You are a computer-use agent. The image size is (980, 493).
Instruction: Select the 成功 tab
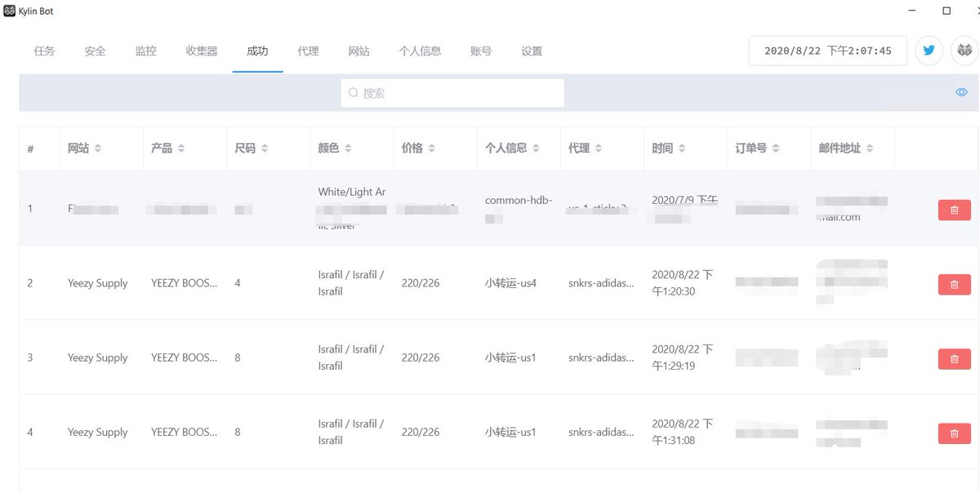257,51
